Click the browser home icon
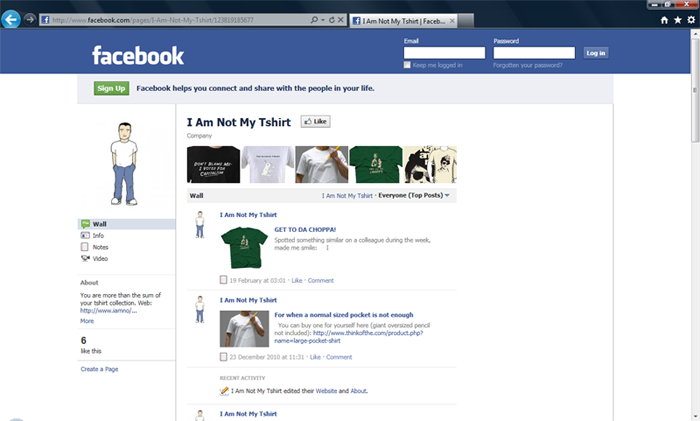The image size is (700, 421). tap(665, 19)
